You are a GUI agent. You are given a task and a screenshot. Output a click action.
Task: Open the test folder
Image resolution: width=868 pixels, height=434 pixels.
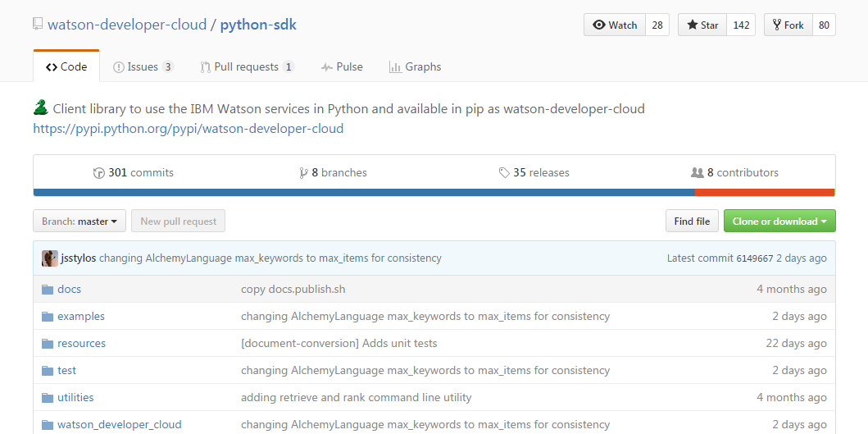[x=66, y=370]
